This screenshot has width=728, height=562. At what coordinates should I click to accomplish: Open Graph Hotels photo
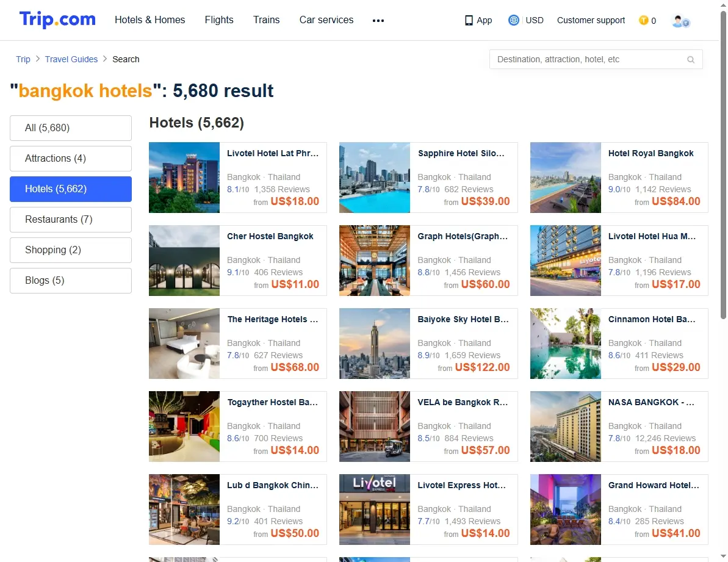(375, 261)
